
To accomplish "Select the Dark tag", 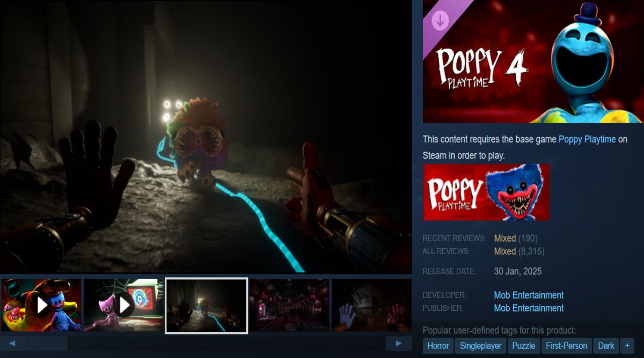I will tap(606, 346).
